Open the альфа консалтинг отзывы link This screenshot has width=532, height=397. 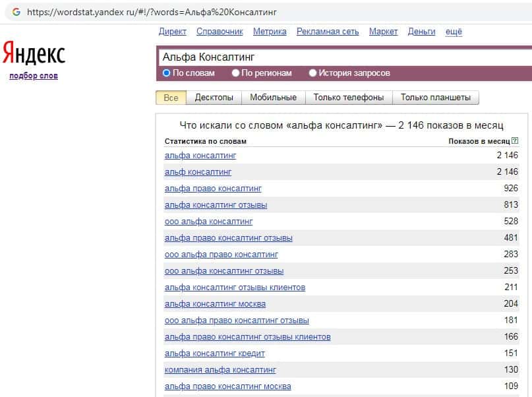pyautogui.click(x=216, y=205)
